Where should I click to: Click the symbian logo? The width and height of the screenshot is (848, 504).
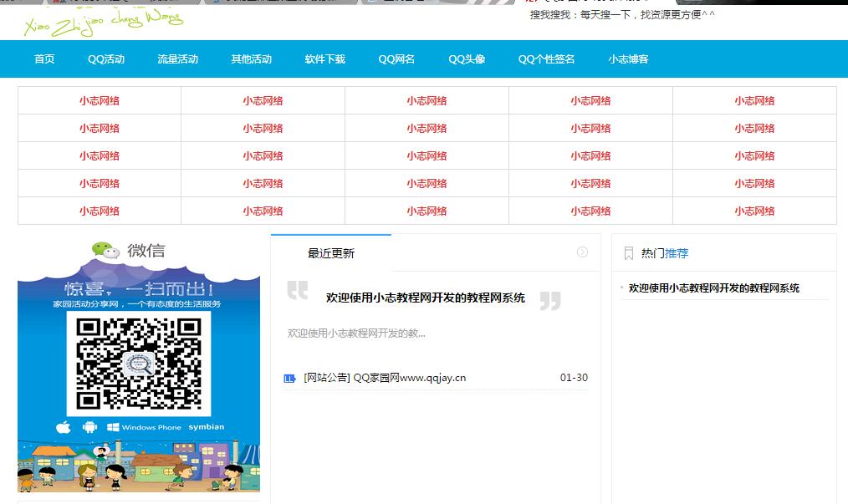pyautogui.click(x=206, y=426)
